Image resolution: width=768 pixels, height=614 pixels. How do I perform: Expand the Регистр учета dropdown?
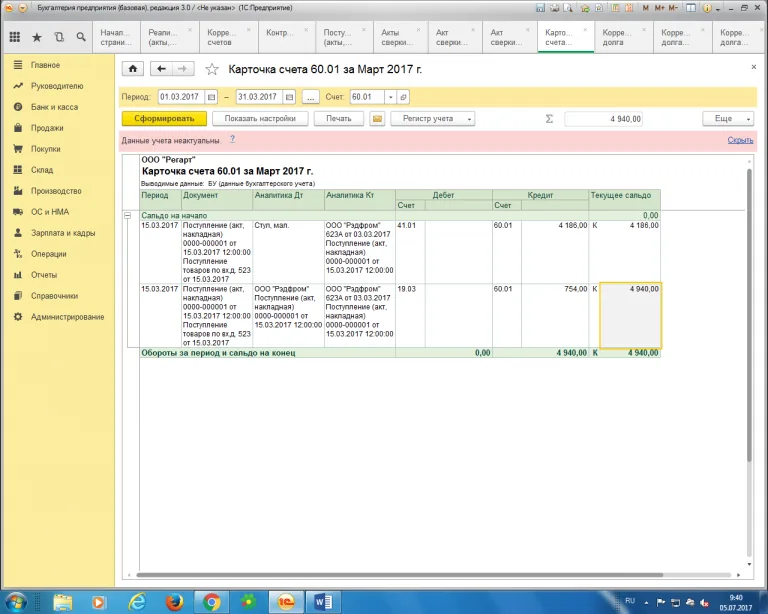click(x=433, y=118)
